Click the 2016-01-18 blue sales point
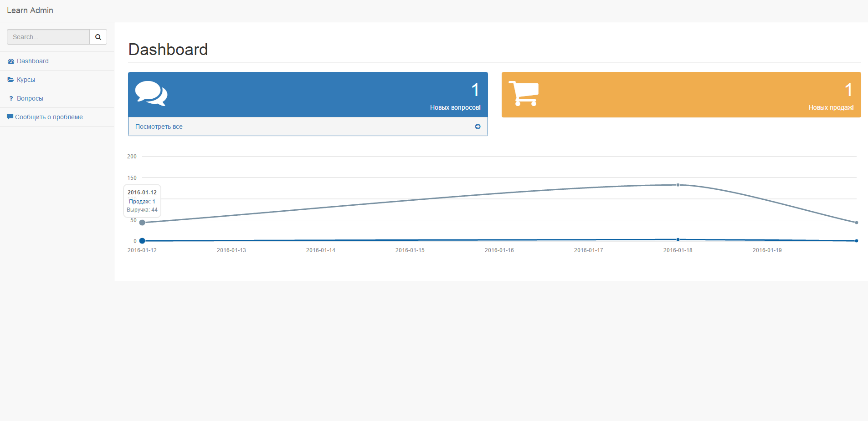868x421 pixels. (x=678, y=239)
